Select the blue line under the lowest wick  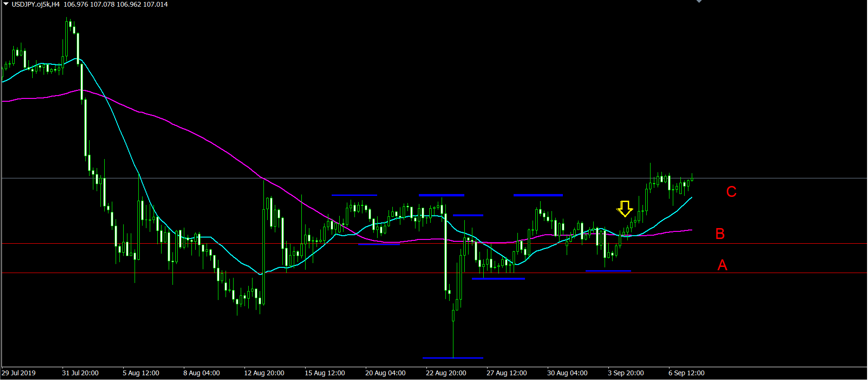point(452,358)
